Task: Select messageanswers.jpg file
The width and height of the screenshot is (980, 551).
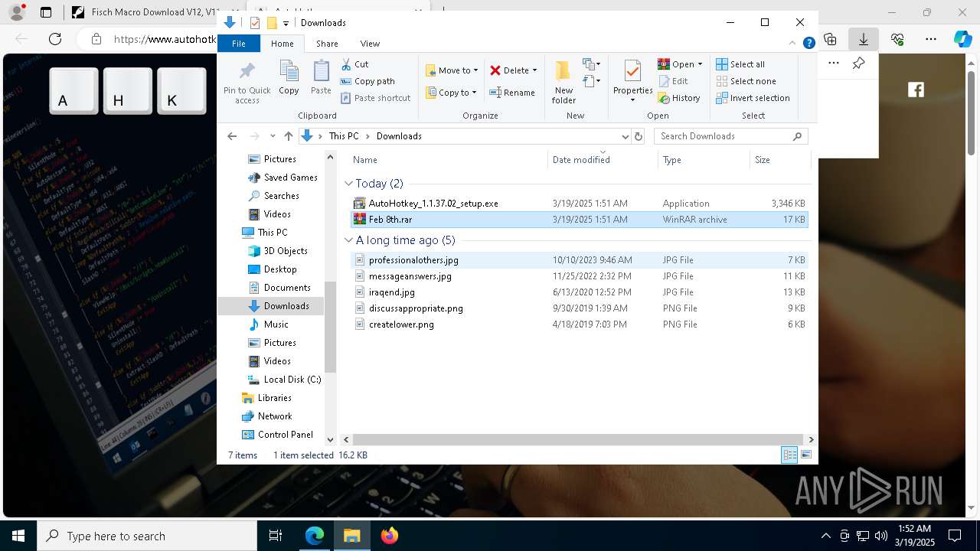Action: (x=579, y=276)
